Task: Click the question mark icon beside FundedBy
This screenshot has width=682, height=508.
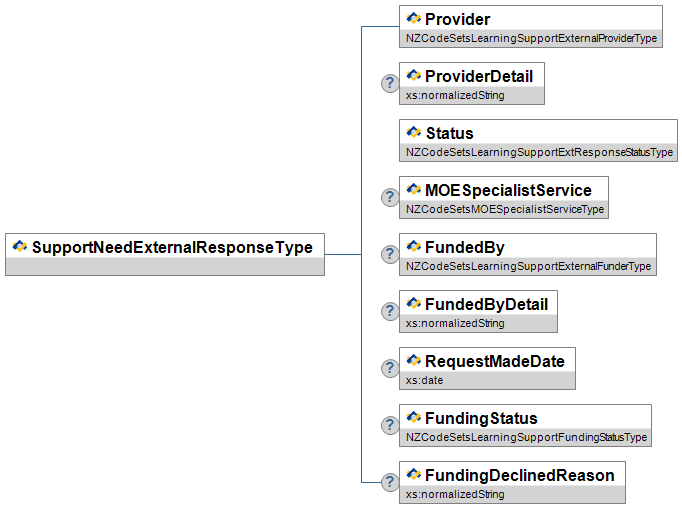Action: (x=390, y=254)
